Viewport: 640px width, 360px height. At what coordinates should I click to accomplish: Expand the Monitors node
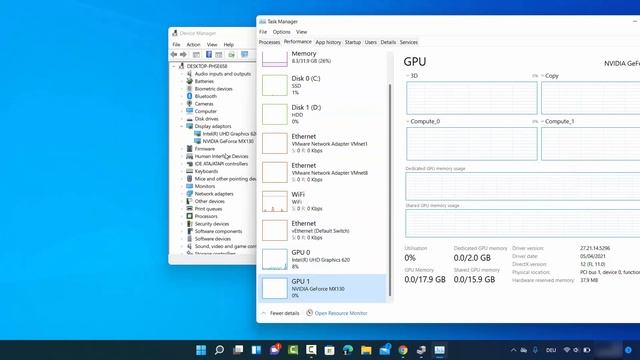click(x=182, y=186)
